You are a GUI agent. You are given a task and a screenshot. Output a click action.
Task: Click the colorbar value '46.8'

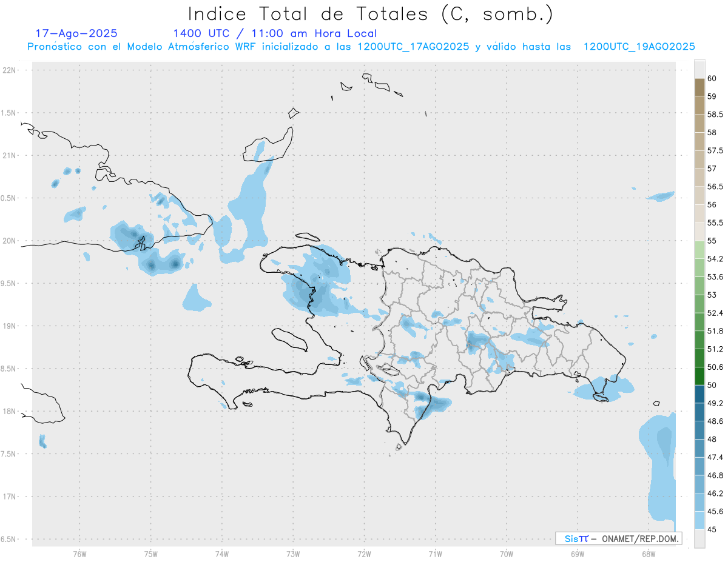tap(715, 475)
